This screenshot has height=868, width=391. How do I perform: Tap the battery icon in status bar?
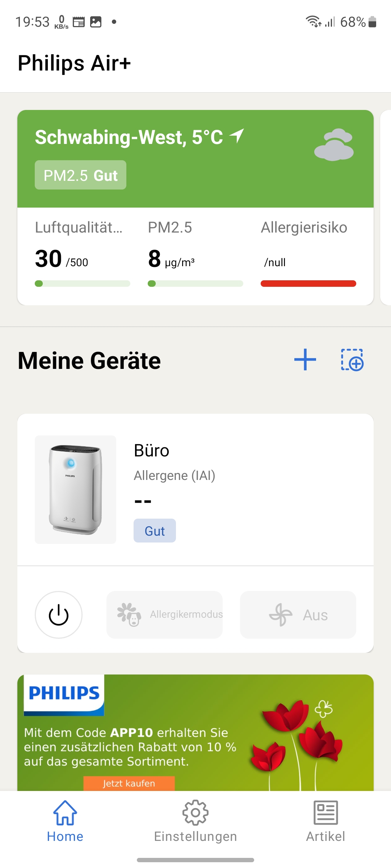[372, 22]
